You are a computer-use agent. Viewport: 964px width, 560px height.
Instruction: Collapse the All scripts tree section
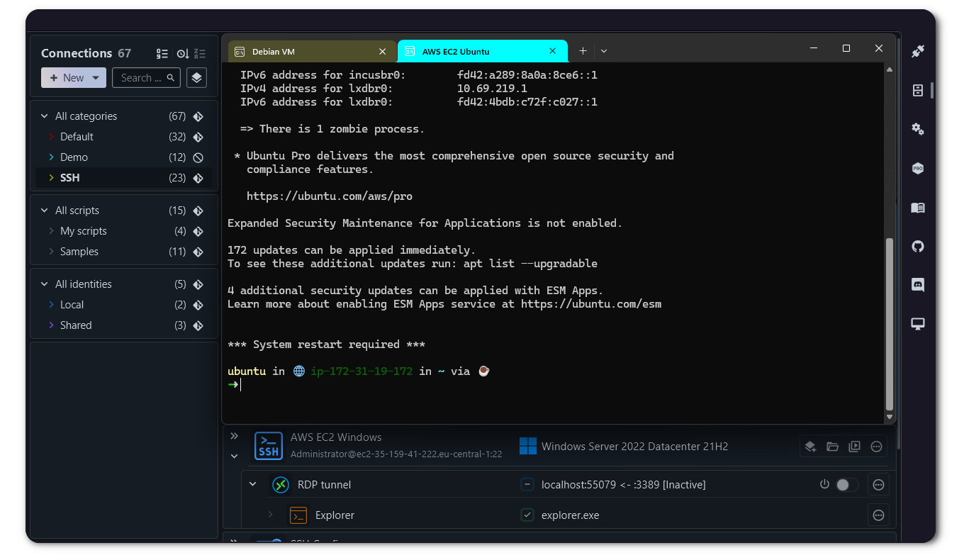click(45, 211)
